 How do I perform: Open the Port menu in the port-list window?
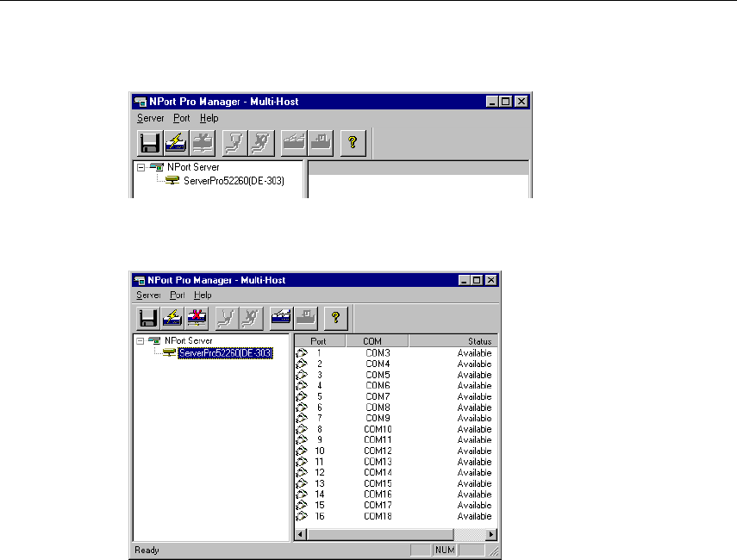(177, 296)
